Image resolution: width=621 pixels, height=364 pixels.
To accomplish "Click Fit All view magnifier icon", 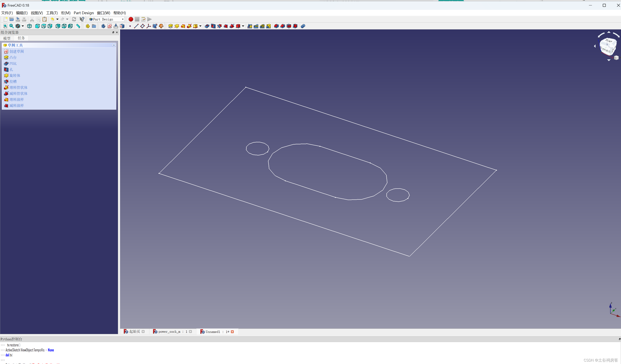I will 5,26.
